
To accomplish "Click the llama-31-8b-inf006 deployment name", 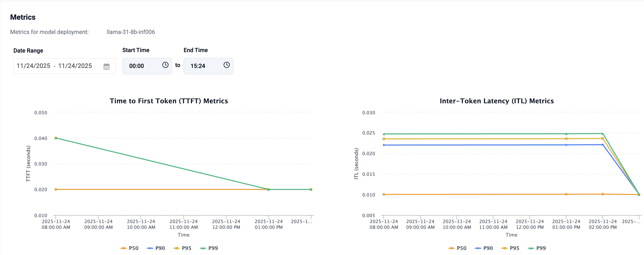I will pyautogui.click(x=131, y=32).
